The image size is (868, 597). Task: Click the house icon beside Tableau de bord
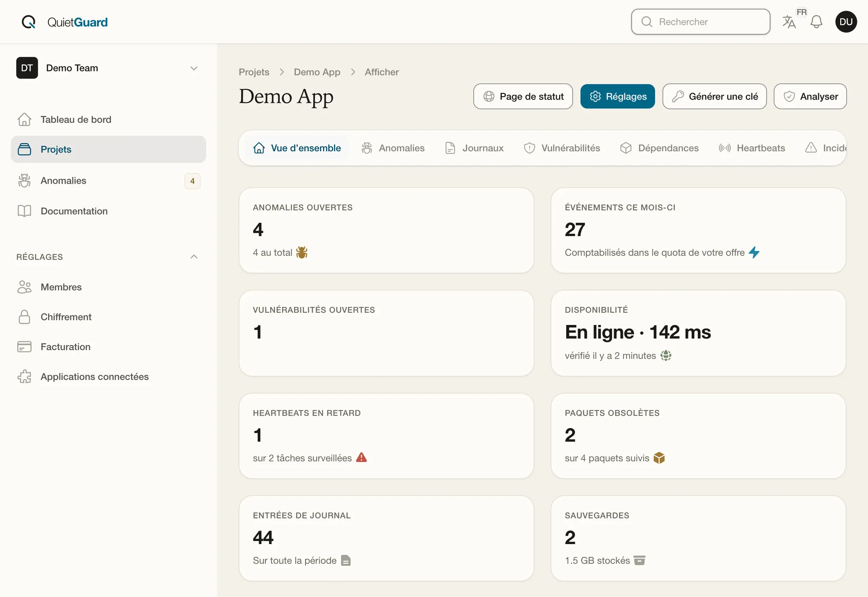tap(24, 119)
